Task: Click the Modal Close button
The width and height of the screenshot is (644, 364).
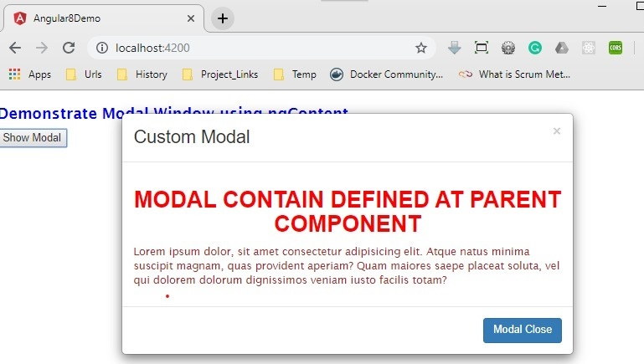Action: [523, 330]
